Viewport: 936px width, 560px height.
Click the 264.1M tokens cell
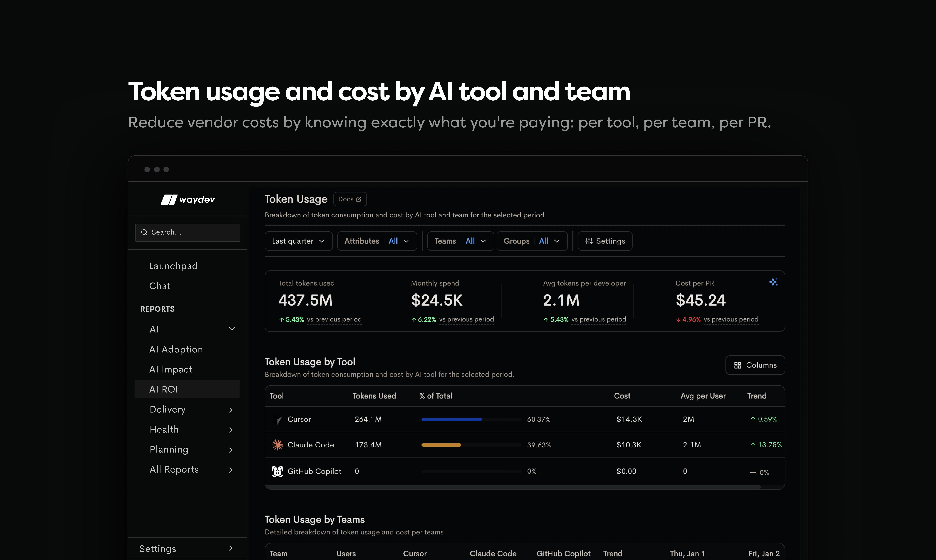point(368,419)
